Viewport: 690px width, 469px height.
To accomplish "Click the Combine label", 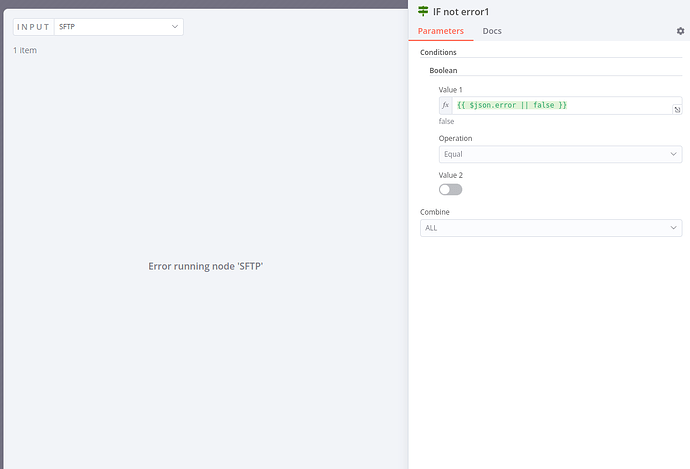I will click(434, 212).
